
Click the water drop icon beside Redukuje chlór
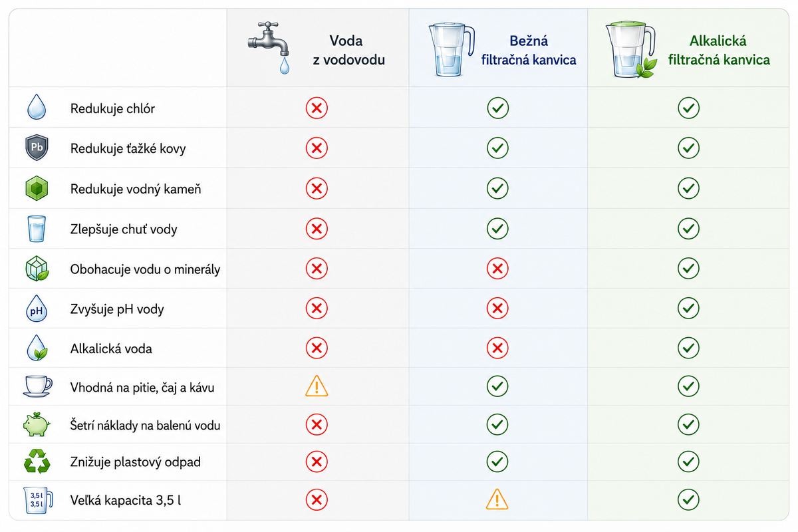point(37,107)
